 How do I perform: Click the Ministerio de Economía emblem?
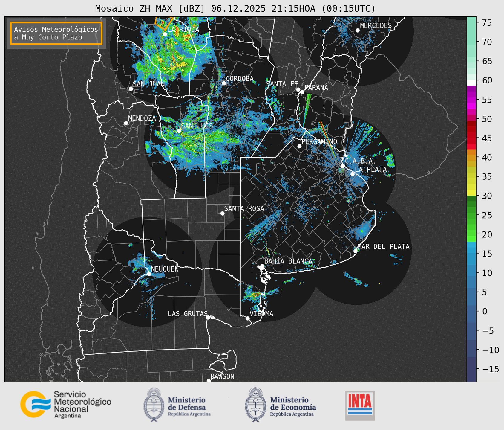(256, 405)
